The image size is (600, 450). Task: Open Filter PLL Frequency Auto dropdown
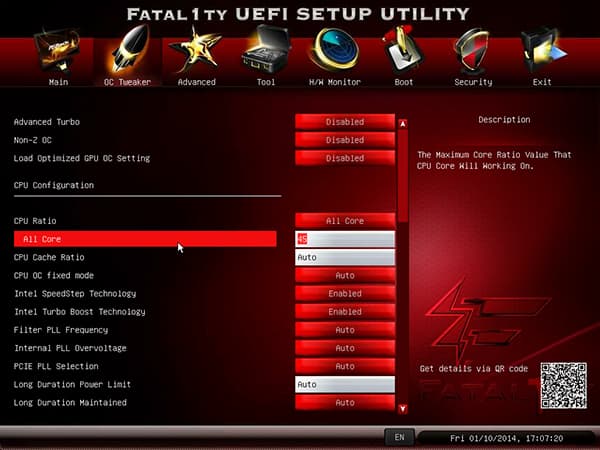tap(345, 330)
